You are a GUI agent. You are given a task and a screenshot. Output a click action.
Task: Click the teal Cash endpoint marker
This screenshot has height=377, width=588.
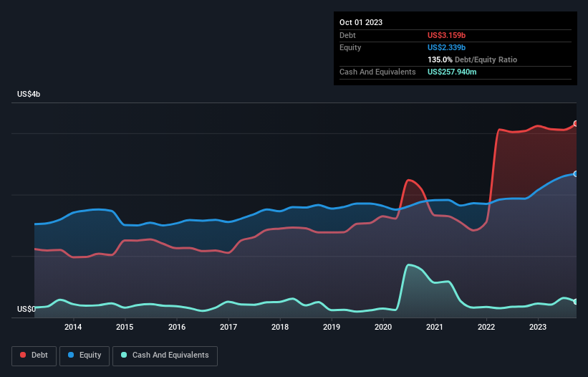click(576, 302)
